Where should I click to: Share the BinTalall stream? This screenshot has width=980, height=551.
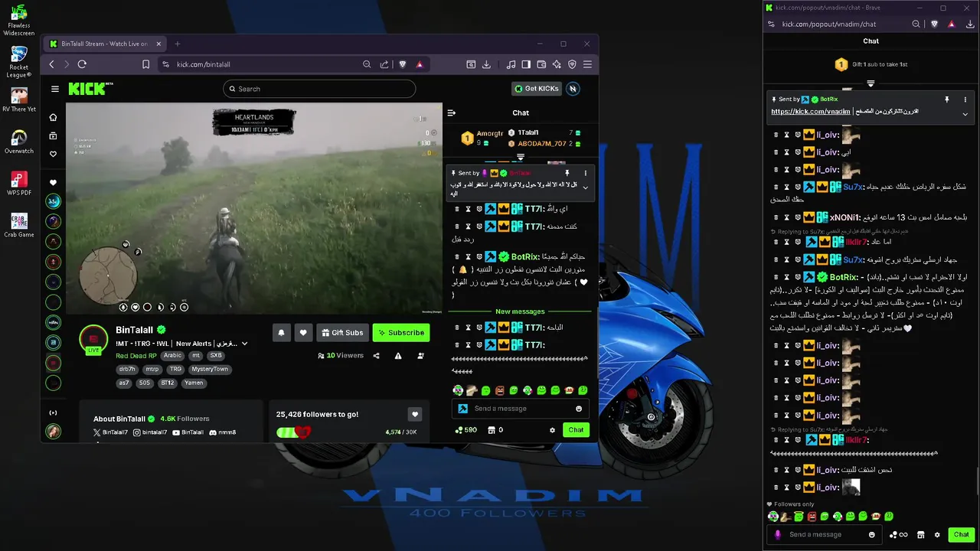376,356
